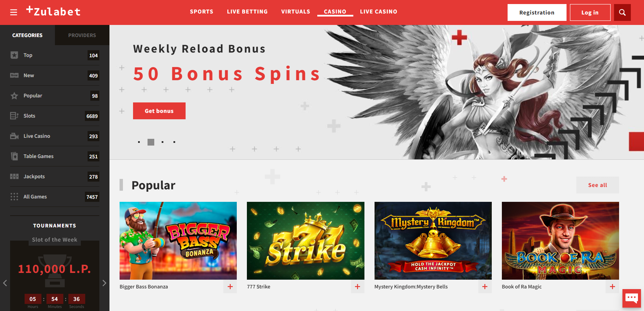Open the hamburger menu icon
644x311 pixels.
coord(13,12)
